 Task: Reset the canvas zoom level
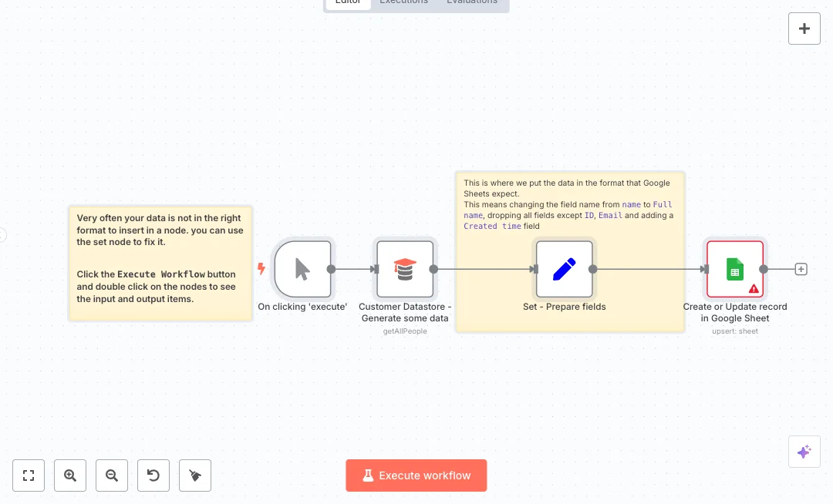153,475
